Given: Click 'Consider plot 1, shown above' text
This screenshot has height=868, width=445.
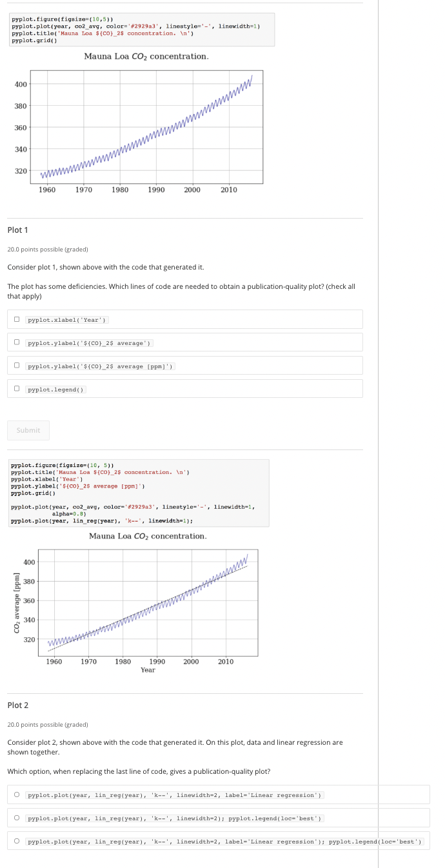Looking at the screenshot, I should pos(106,267).
